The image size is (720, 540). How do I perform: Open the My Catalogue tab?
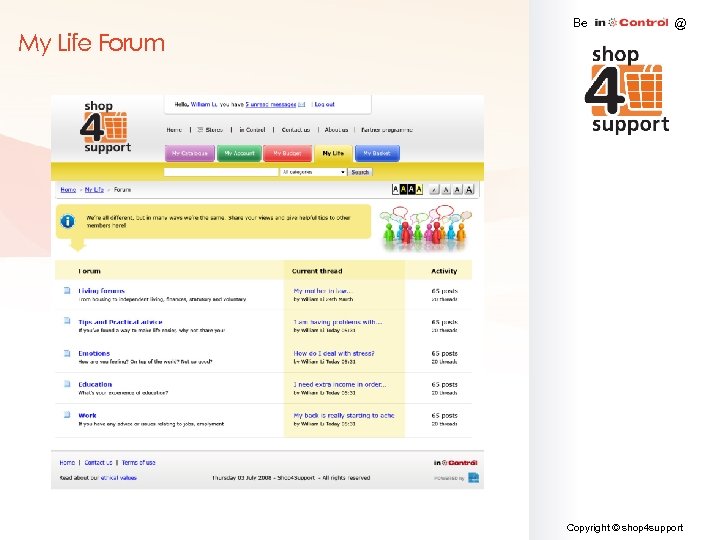tap(190, 153)
